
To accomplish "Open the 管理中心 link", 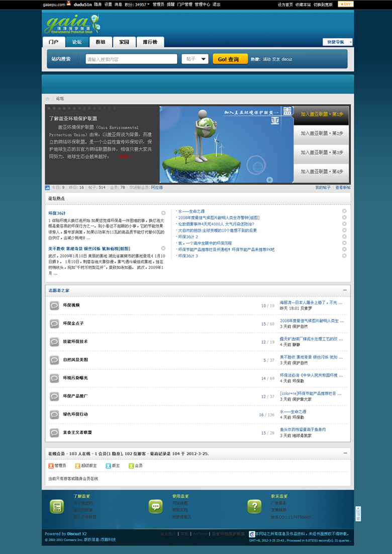I will pyautogui.click(x=202, y=4).
